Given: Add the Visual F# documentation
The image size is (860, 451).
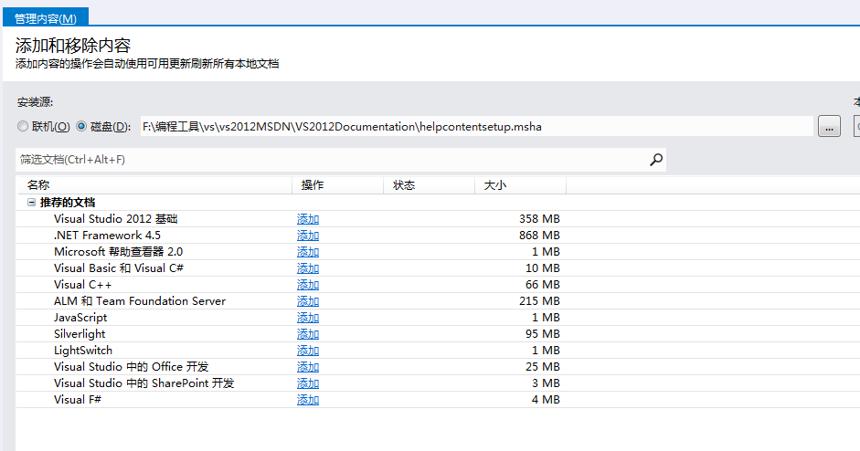Looking at the screenshot, I should [x=308, y=400].
